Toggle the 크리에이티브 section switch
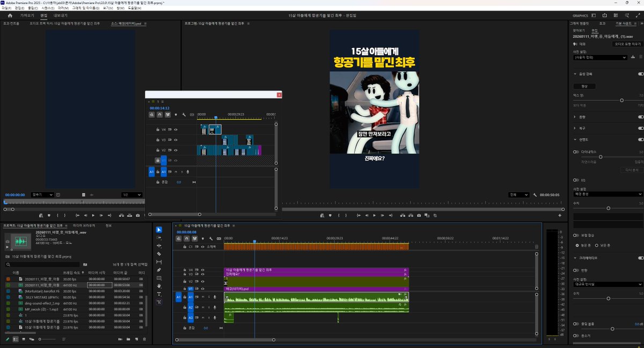The image size is (644, 348). pyautogui.click(x=640, y=257)
